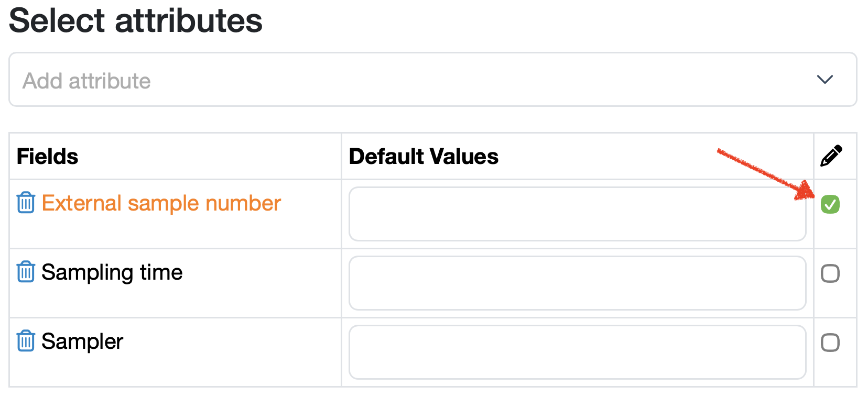Click the Fields column header
The width and height of the screenshot is (868, 397).
coord(48,157)
